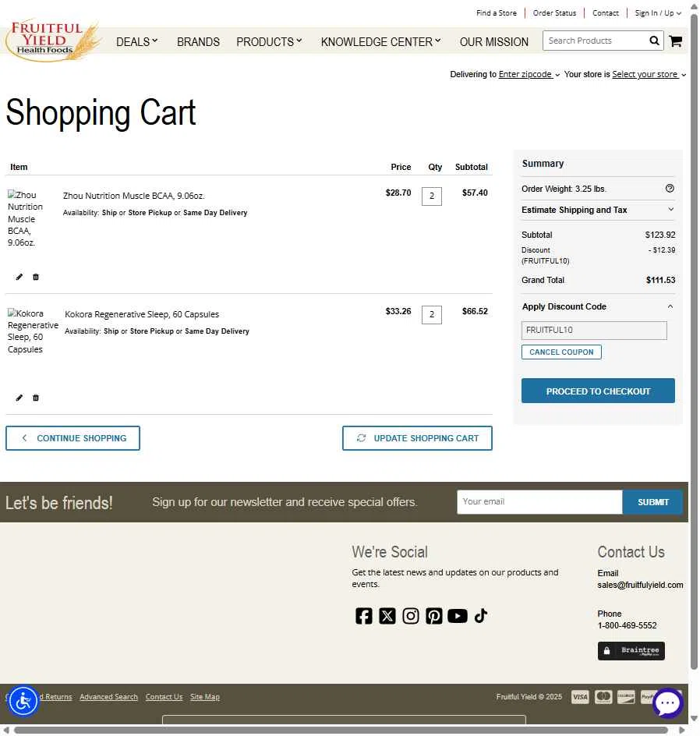Visit the Facebook page icon

click(x=363, y=616)
